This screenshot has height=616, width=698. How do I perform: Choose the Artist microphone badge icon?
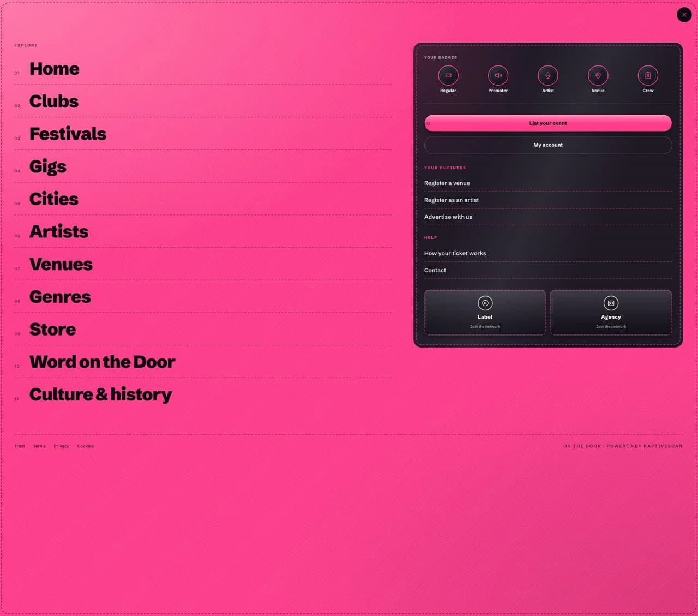click(548, 75)
